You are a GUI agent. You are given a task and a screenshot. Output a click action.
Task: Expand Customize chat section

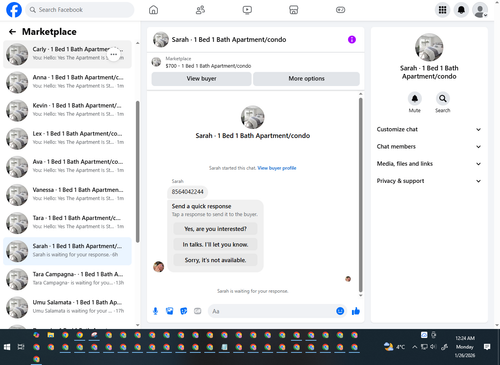click(x=429, y=129)
